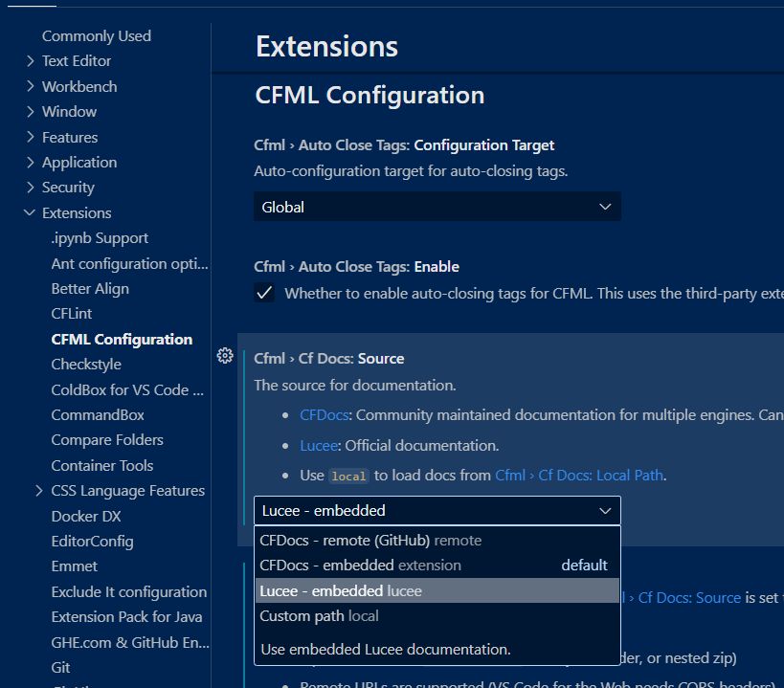
Task: Click the Auto Close Tags: Configuration Target title
Action: 404,145
